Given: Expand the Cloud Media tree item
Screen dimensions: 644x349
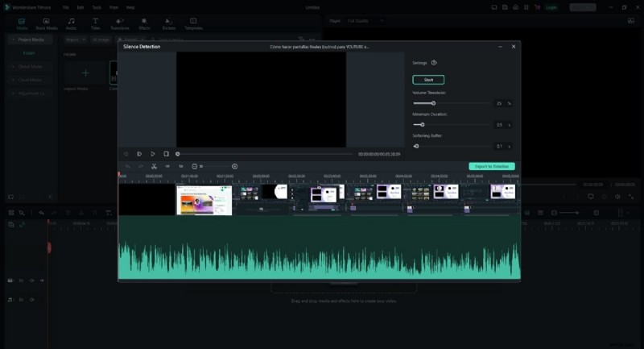Looking at the screenshot, I should click(13, 80).
